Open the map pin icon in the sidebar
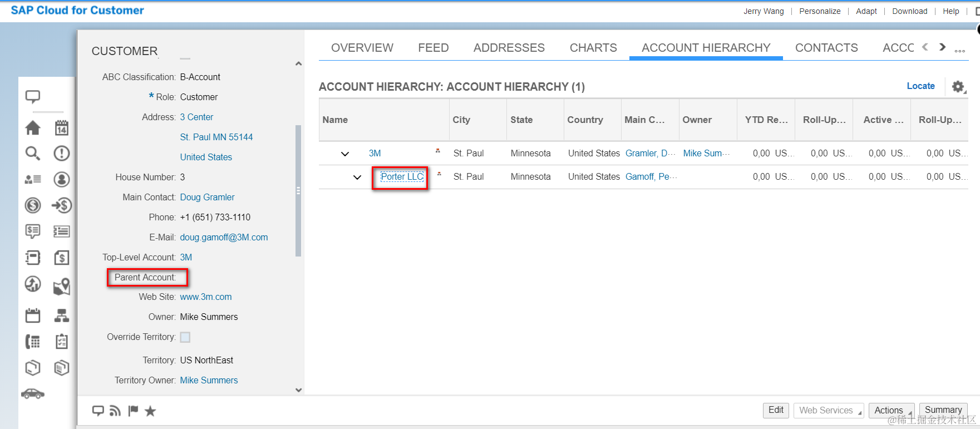The width and height of the screenshot is (980, 429). [61, 286]
